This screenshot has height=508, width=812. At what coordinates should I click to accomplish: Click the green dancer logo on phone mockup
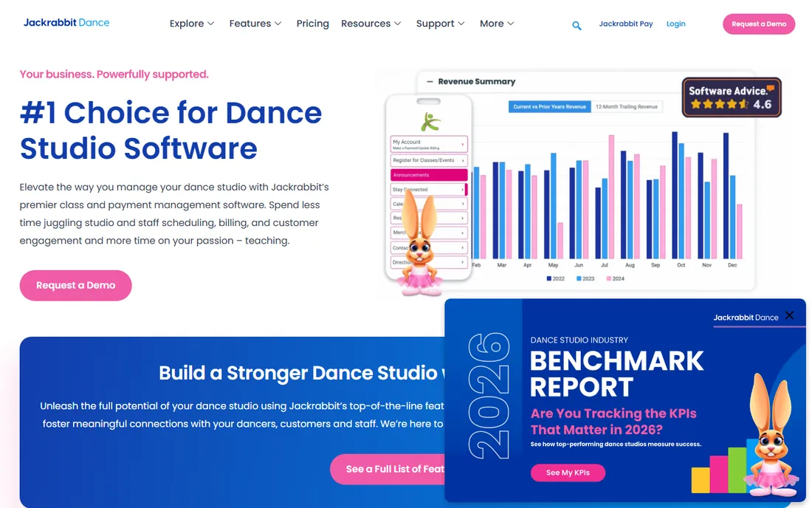[430, 123]
